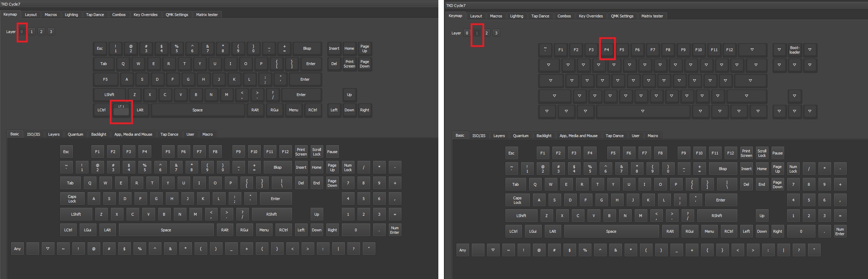Select the Keymap tab in the right window
Viewport: 868px width, 279px height.
point(455,16)
